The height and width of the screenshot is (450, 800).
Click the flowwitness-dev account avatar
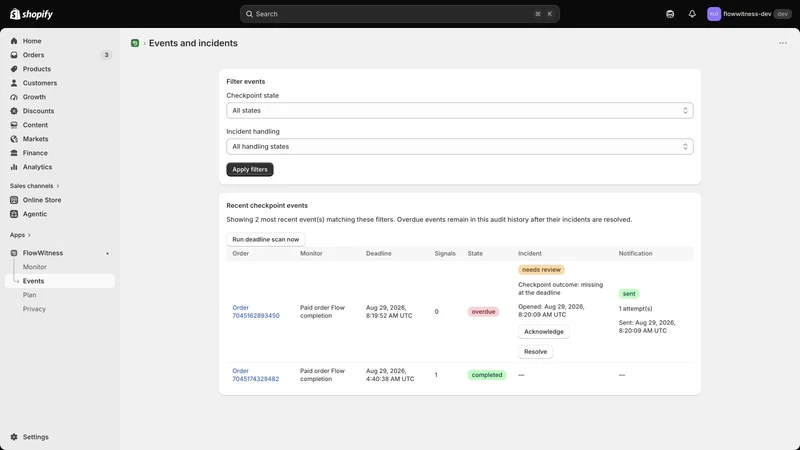pos(714,14)
